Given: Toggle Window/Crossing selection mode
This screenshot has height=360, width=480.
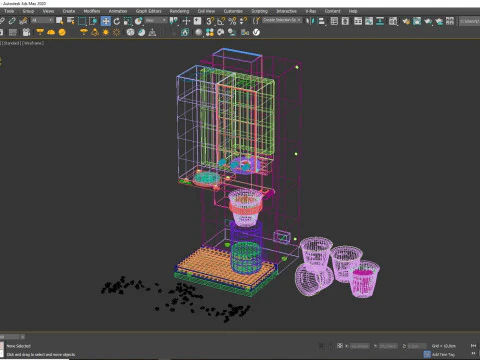Looking at the screenshot, I should (93, 21).
